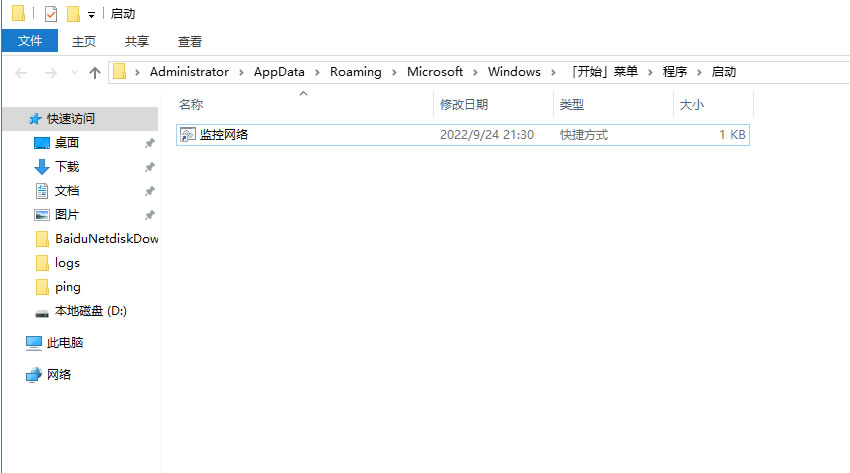Open the Customize Quick Access Toolbar dropdown
850x473 pixels.
click(92, 15)
